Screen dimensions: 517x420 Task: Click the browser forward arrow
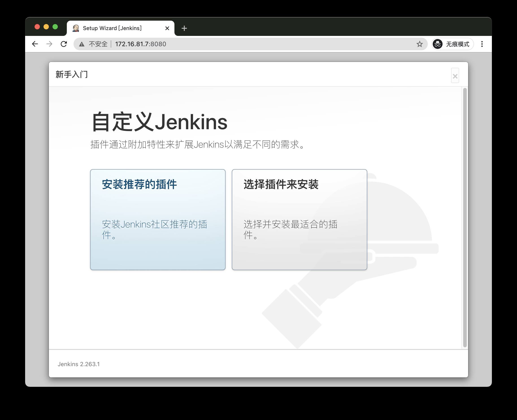click(x=49, y=44)
